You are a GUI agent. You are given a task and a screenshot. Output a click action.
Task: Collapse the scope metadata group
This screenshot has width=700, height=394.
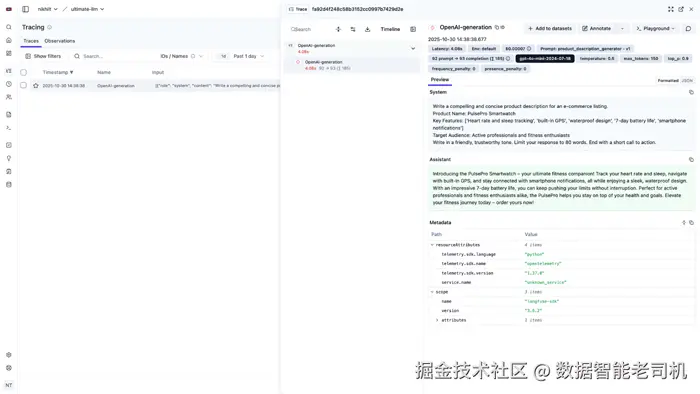coord(432,292)
